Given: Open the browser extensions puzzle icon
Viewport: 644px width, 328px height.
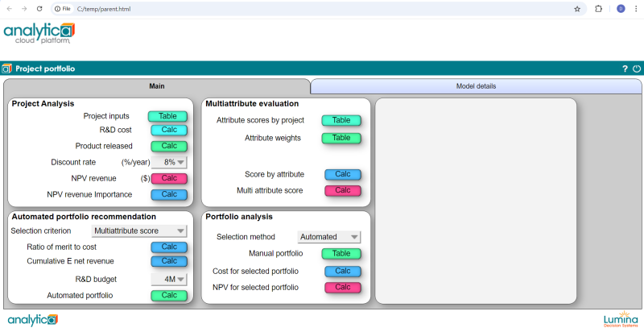Looking at the screenshot, I should tap(598, 9).
